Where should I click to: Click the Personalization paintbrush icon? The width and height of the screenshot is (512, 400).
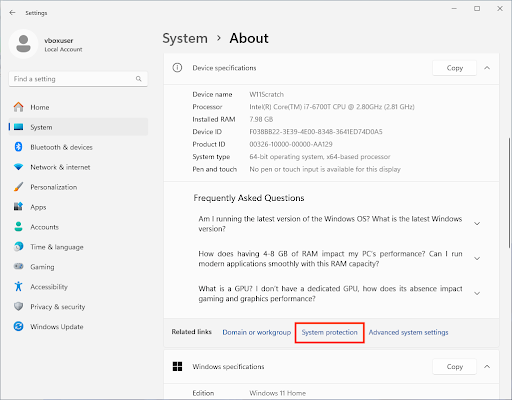pos(19,187)
